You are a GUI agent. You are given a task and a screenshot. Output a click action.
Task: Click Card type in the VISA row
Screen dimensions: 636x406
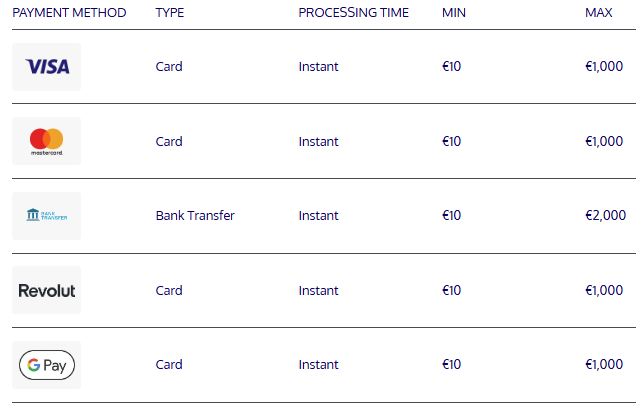[169, 67]
